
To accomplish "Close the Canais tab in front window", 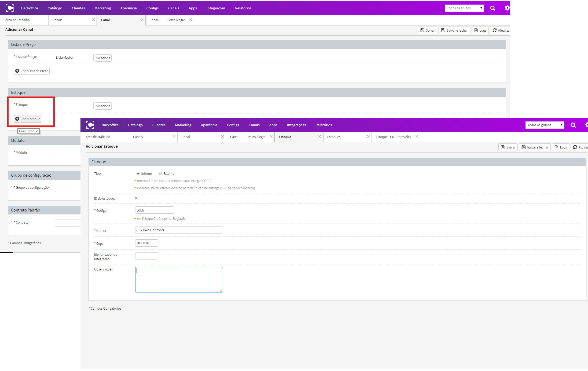I will (x=174, y=136).
